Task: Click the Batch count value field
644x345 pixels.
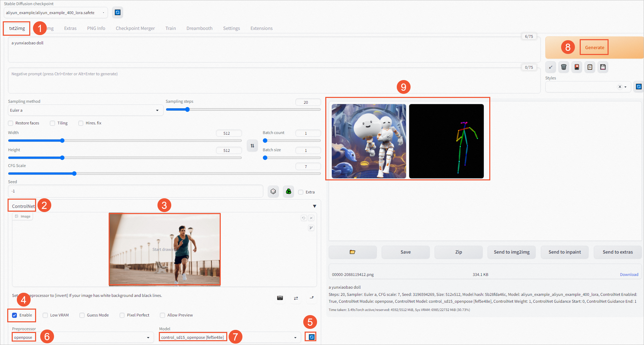Action: [308, 133]
